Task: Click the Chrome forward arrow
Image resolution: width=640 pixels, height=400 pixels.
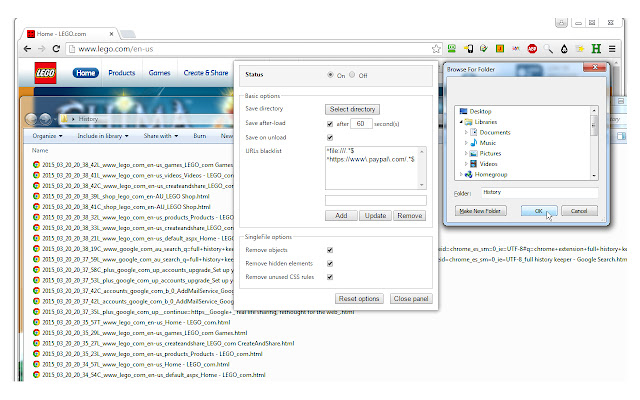Action: click(x=42, y=49)
